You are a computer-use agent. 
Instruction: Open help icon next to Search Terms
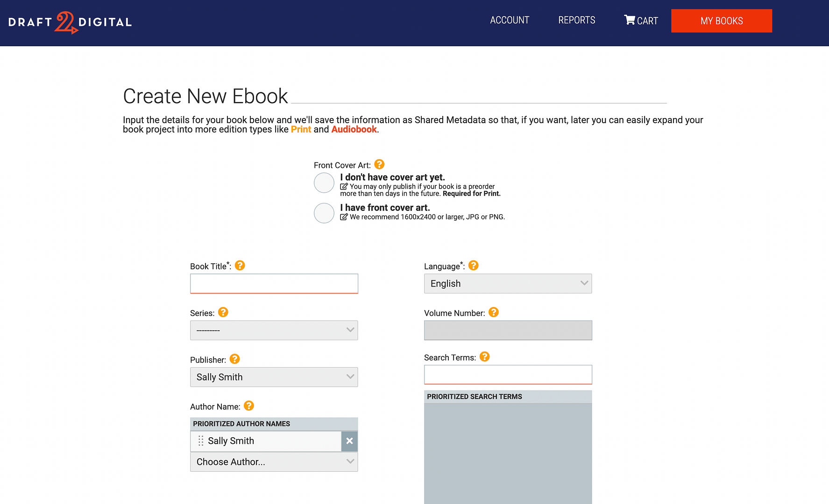click(x=484, y=357)
